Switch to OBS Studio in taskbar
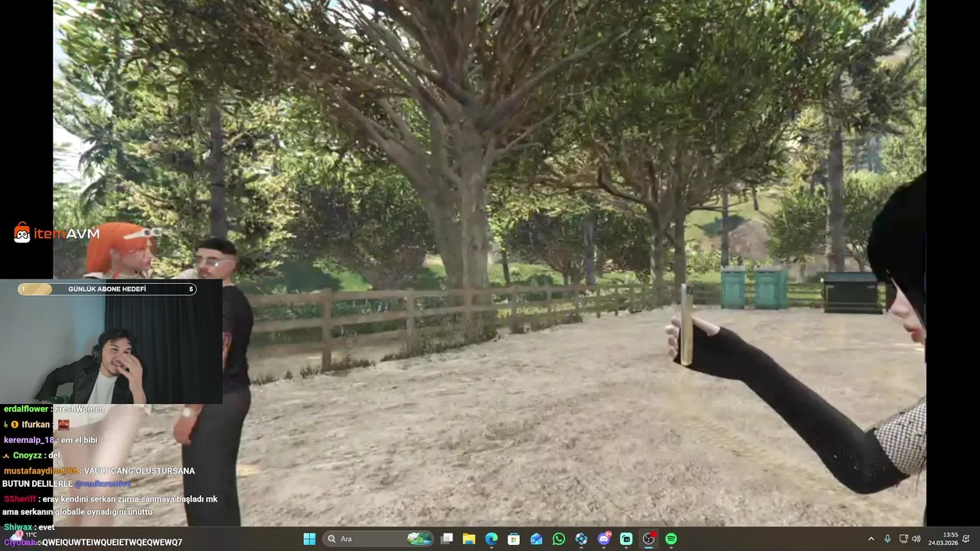The width and height of the screenshot is (980, 551). pos(648,539)
